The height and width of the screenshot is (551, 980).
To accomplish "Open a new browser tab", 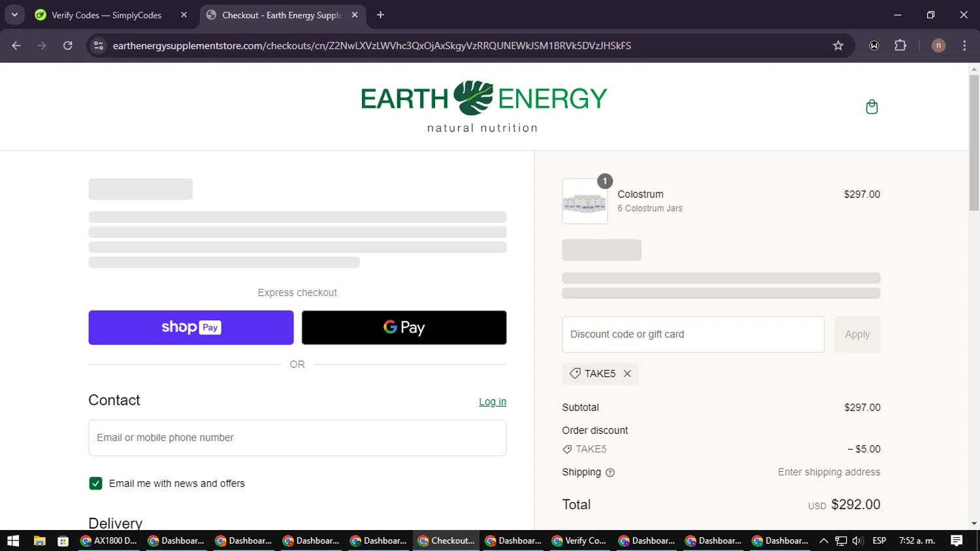I will click(x=380, y=15).
